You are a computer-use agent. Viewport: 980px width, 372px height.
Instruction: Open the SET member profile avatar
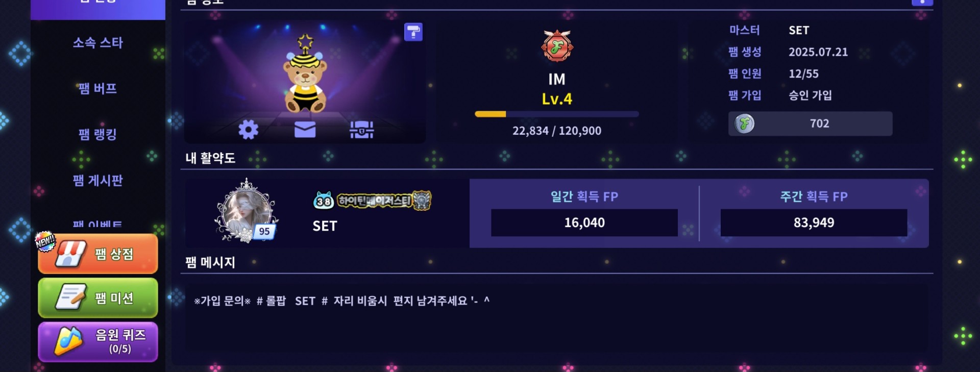246,210
